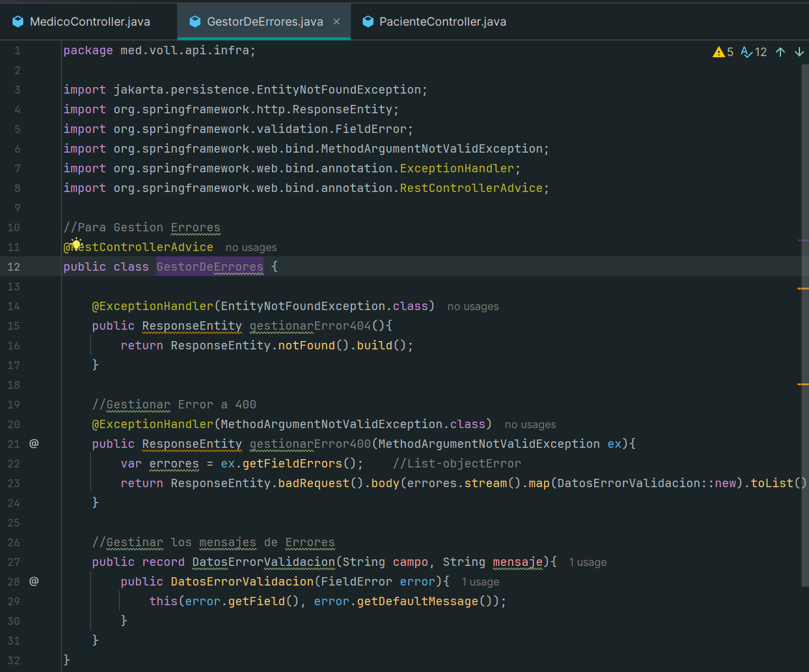Click the method name gestionarError404
This screenshot has width=809, height=672.
pos(310,326)
